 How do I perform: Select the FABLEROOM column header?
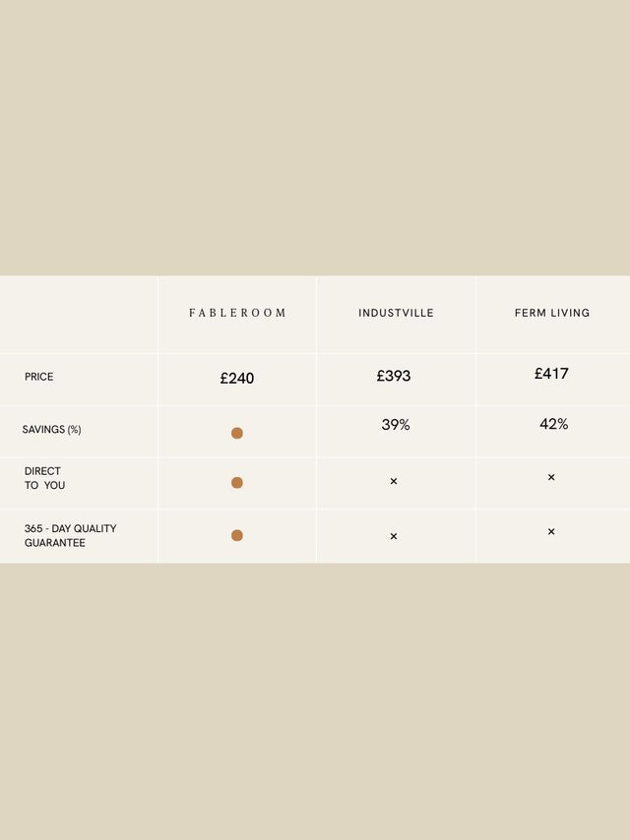pos(237,313)
